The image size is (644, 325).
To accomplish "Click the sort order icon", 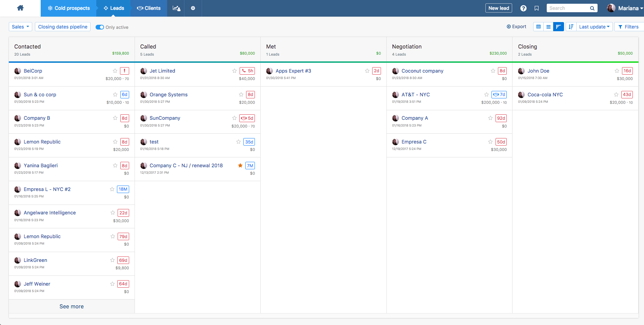I will [x=571, y=27].
